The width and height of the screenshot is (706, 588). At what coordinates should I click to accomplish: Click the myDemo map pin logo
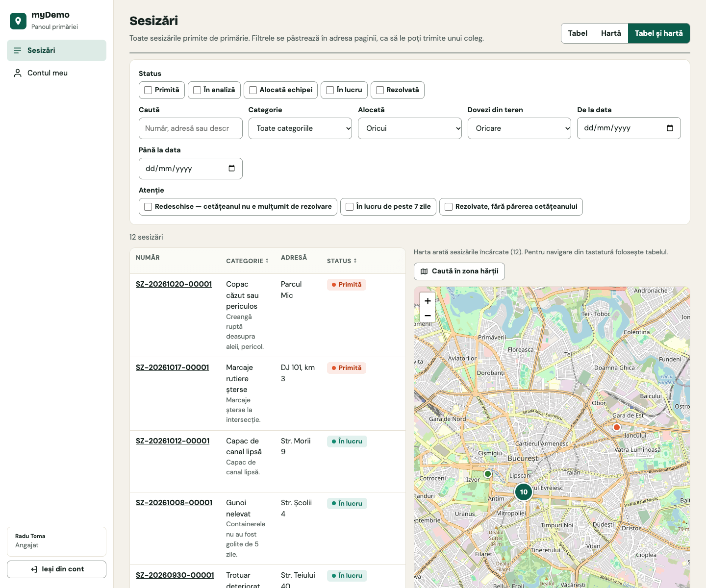pos(18,21)
